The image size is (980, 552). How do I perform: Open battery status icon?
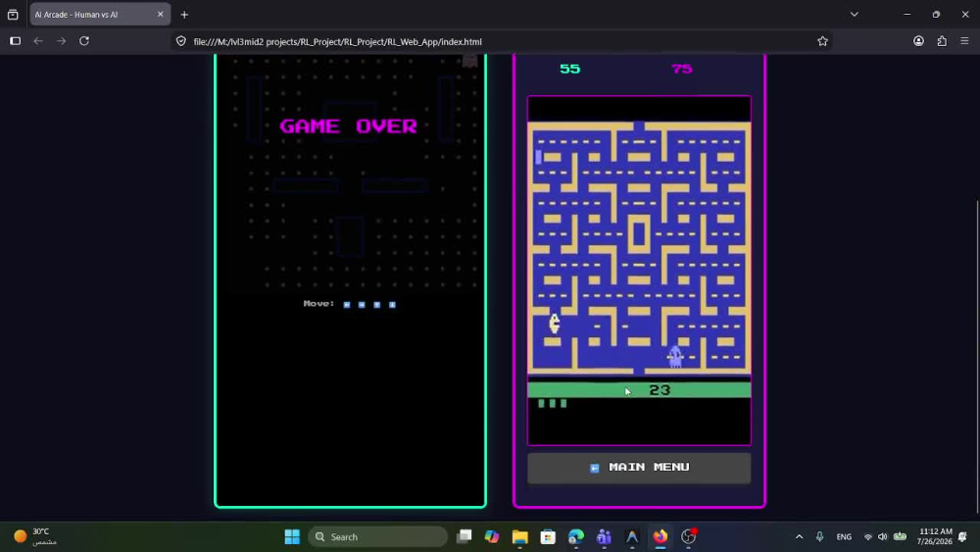900,536
